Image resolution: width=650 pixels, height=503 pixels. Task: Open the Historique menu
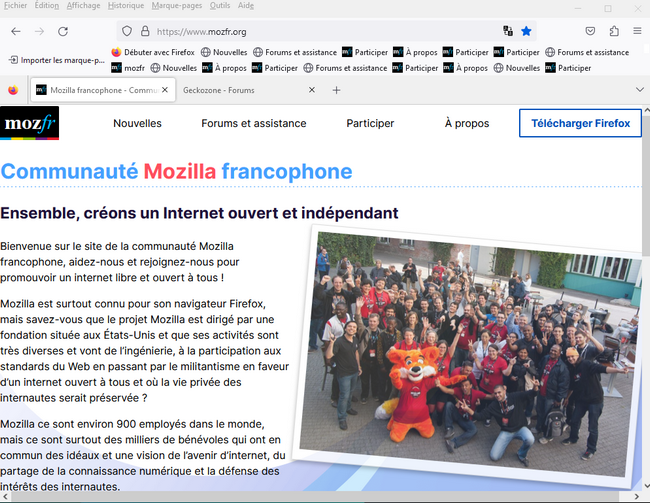[126, 5]
